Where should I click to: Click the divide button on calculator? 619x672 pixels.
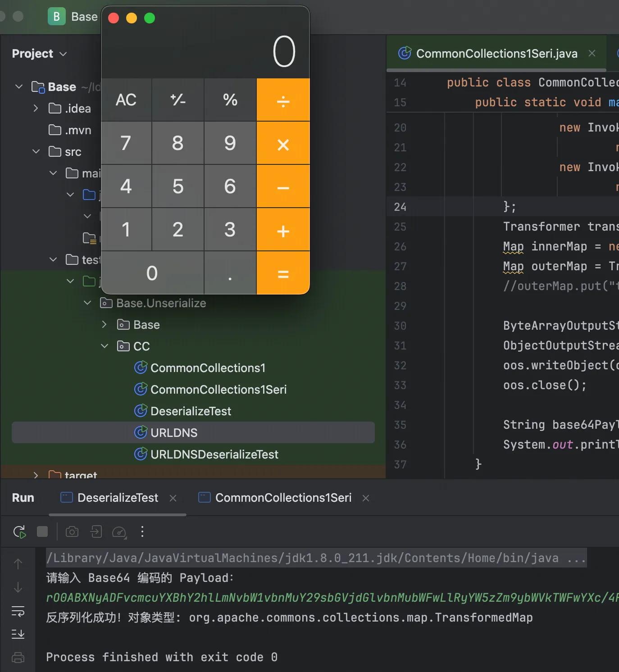(283, 100)
